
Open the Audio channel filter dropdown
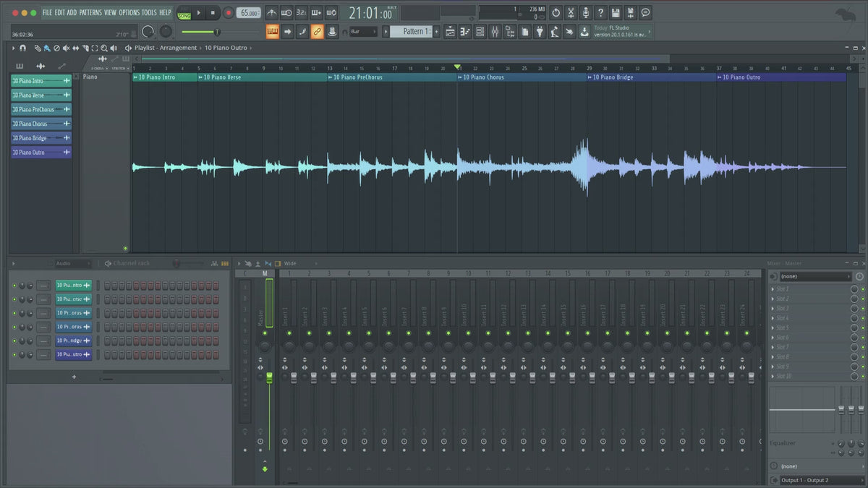pos(72,264)
